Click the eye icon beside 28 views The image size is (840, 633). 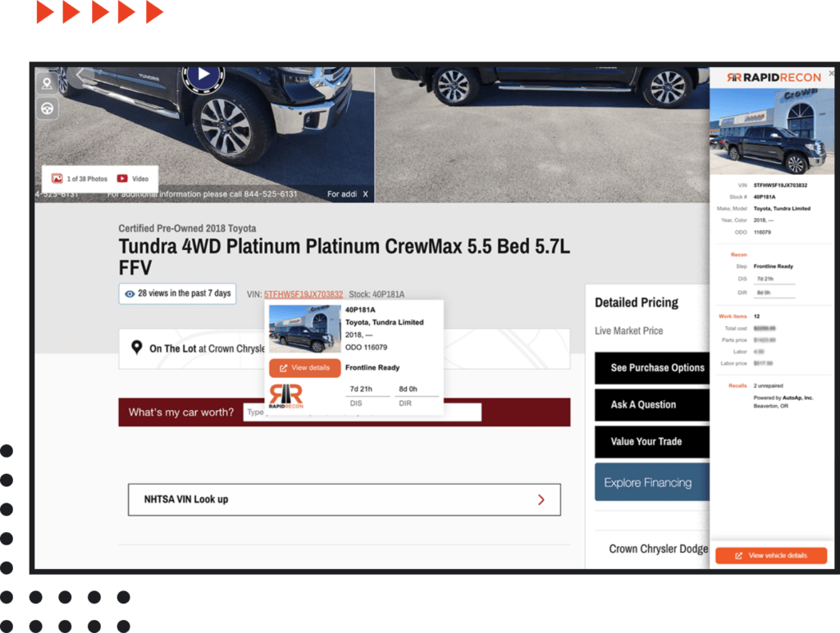click(130, 294)
